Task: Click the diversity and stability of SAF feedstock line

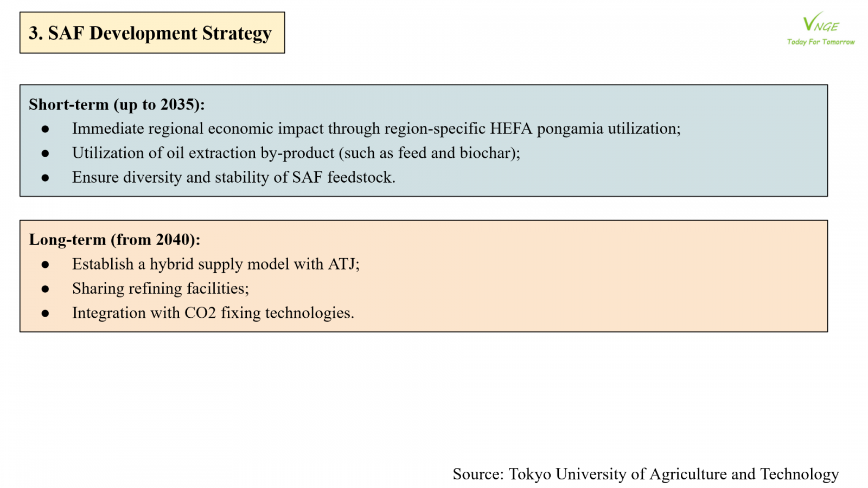Action: 233,177
